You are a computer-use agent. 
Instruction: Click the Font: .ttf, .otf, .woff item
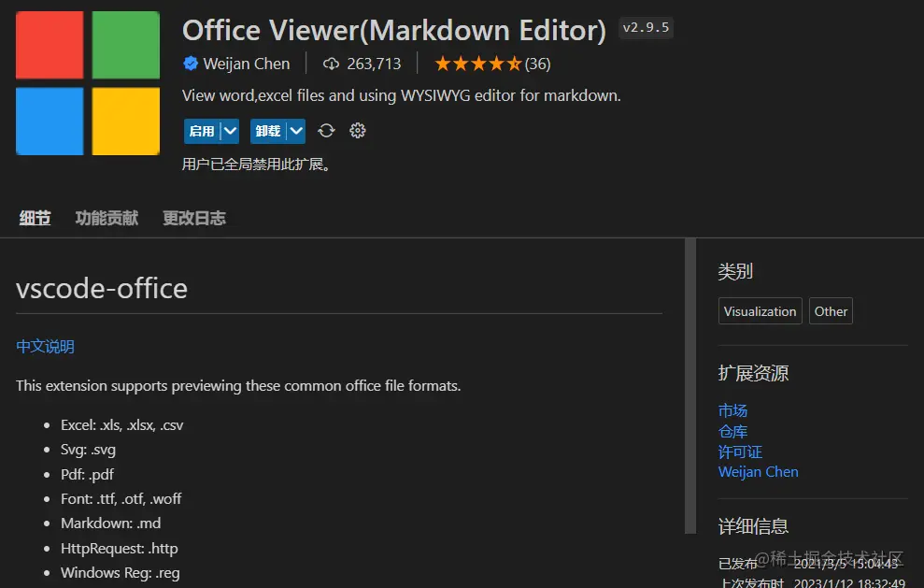pos(121,498)
